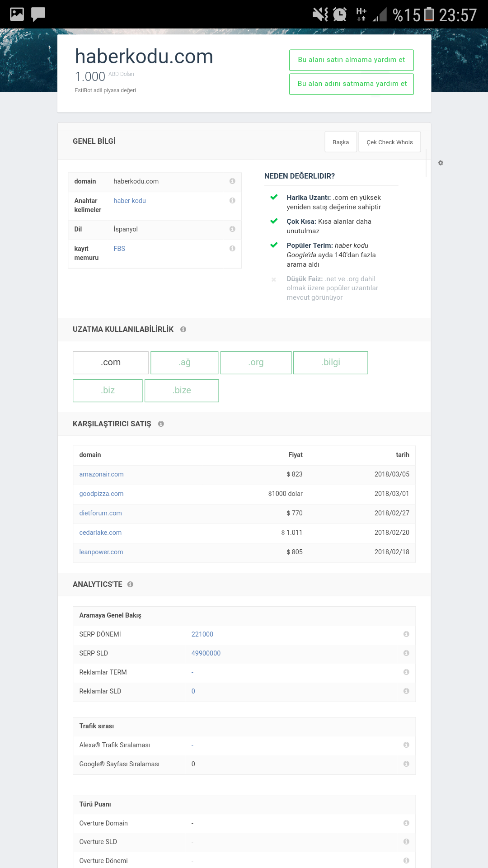Image resolution: width=488 pixels, height=868 pixels.
Task: Open the message notification icon in status bar
Action: pyautogui.click(x=38, y=14)
